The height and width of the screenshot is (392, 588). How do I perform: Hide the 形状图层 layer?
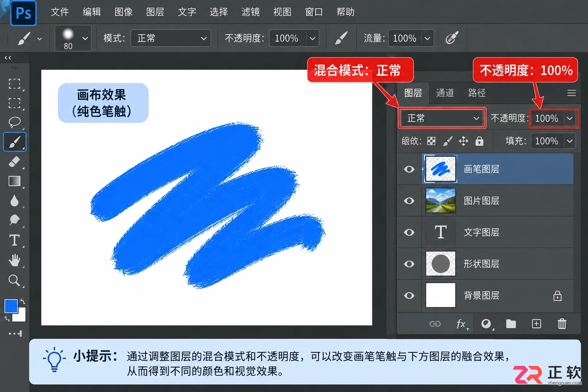(x=409, y=264)
